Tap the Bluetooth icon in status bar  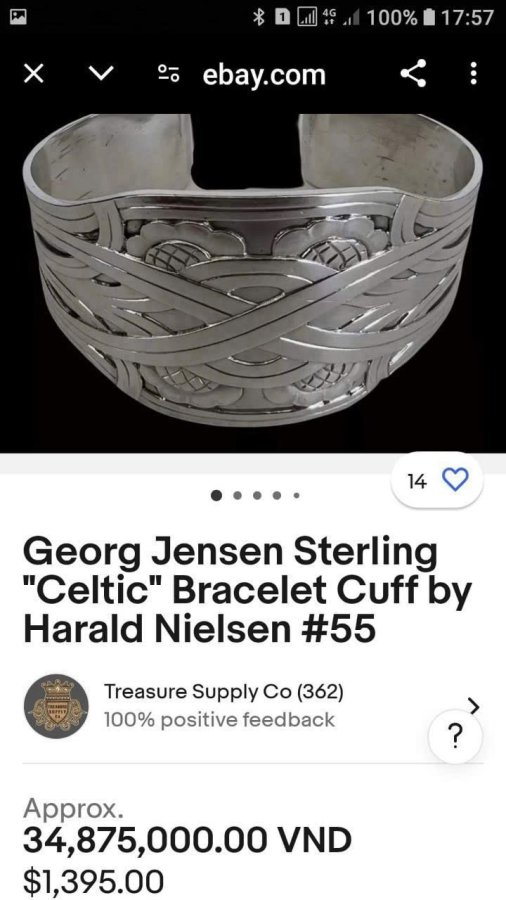pyautogui.click(x=259, y=17)
